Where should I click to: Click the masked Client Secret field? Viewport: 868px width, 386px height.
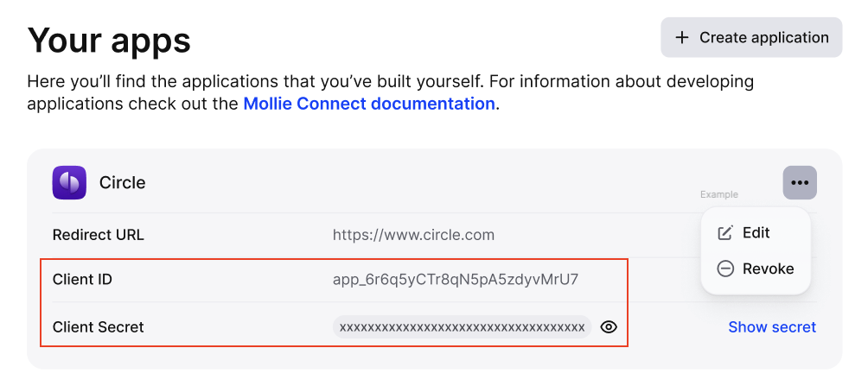[x=462, y=326]
